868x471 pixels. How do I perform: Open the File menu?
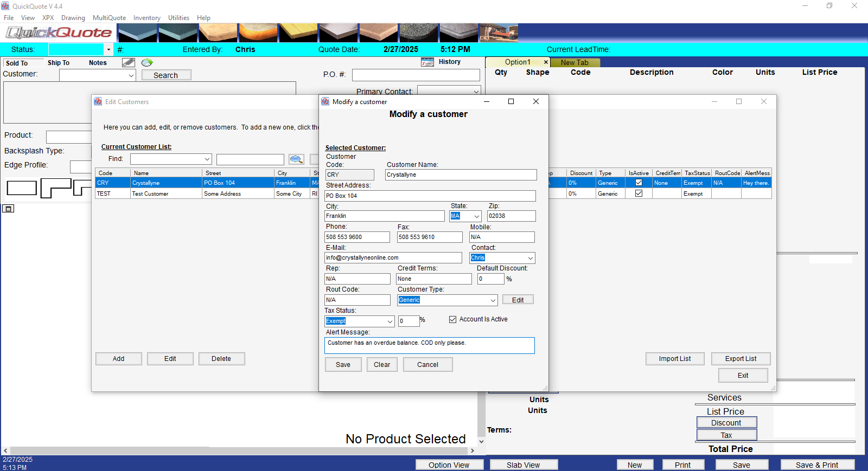coord(9,18)
